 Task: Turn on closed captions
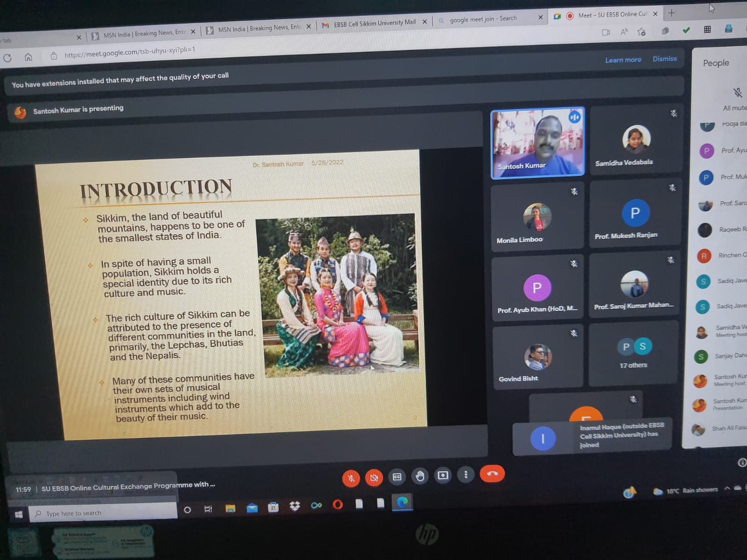point(397,476)
